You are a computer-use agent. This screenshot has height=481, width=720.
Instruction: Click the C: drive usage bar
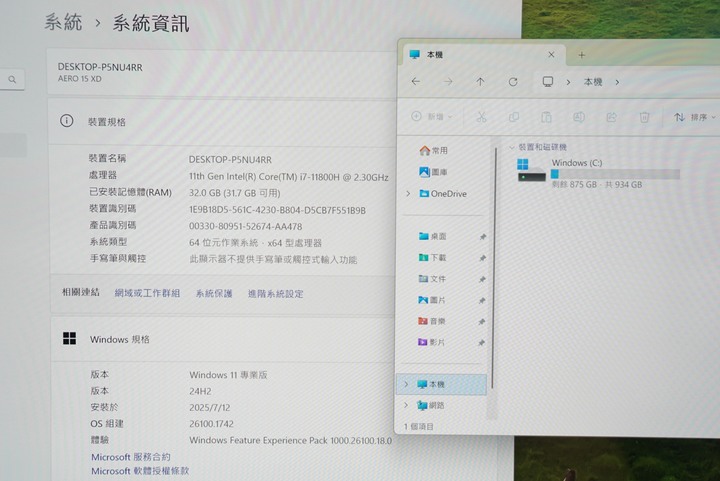click(x=615, y=174)
